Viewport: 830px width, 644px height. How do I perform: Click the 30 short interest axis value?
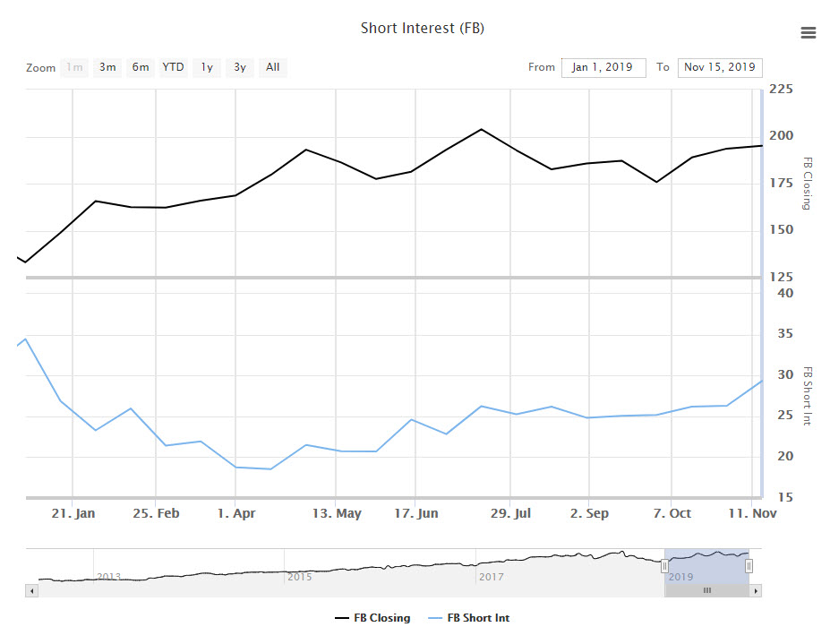(x=785, y=375)
